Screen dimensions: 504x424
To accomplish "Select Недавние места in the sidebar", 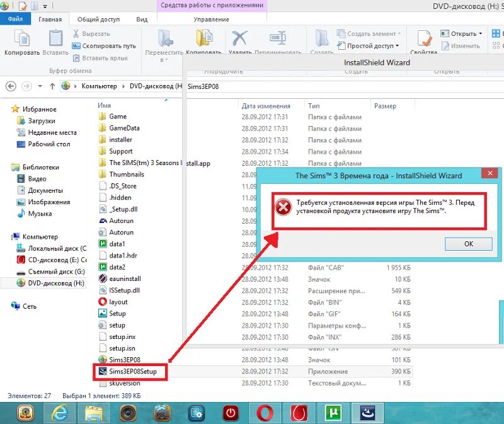I will coord(47,132).
